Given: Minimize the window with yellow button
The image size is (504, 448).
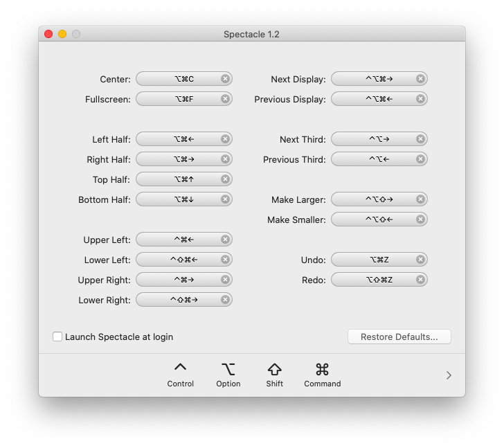Looking at the screenshot, I should (62, 34).
